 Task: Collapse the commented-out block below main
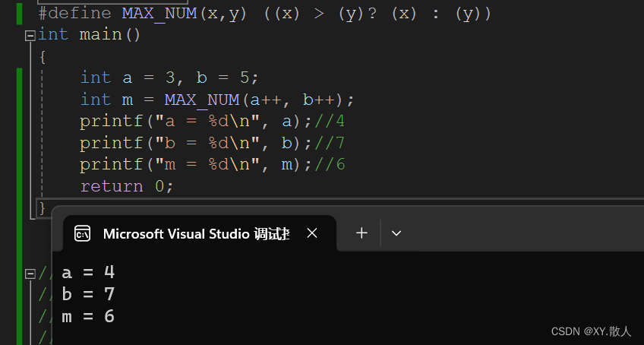click(x=30, y=273)
